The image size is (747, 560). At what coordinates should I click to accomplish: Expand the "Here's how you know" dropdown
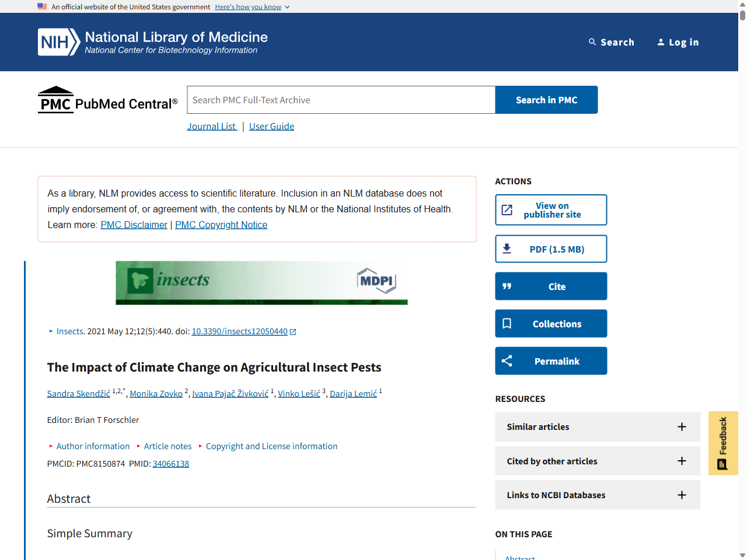[252, 7]
